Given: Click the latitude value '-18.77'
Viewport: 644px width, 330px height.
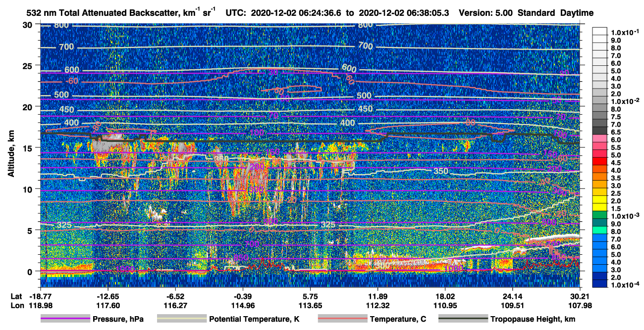Looking at the screenshot, I should [x=40, y=296].
